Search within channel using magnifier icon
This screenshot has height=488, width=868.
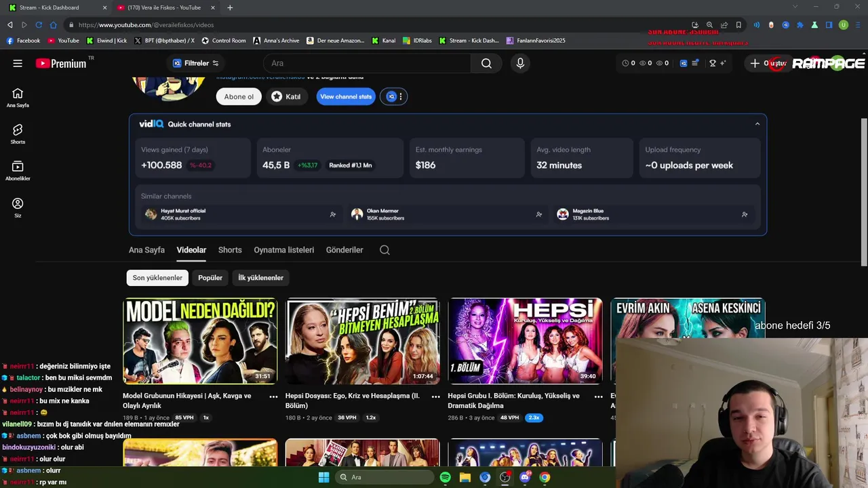(384, 250)
